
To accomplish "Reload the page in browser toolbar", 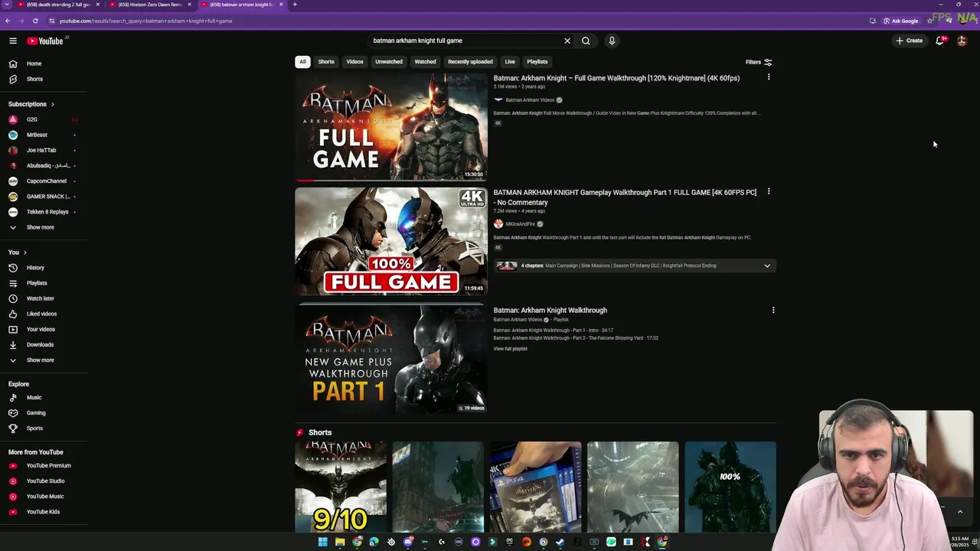I will pyautogui.click(x=35, y=21).
